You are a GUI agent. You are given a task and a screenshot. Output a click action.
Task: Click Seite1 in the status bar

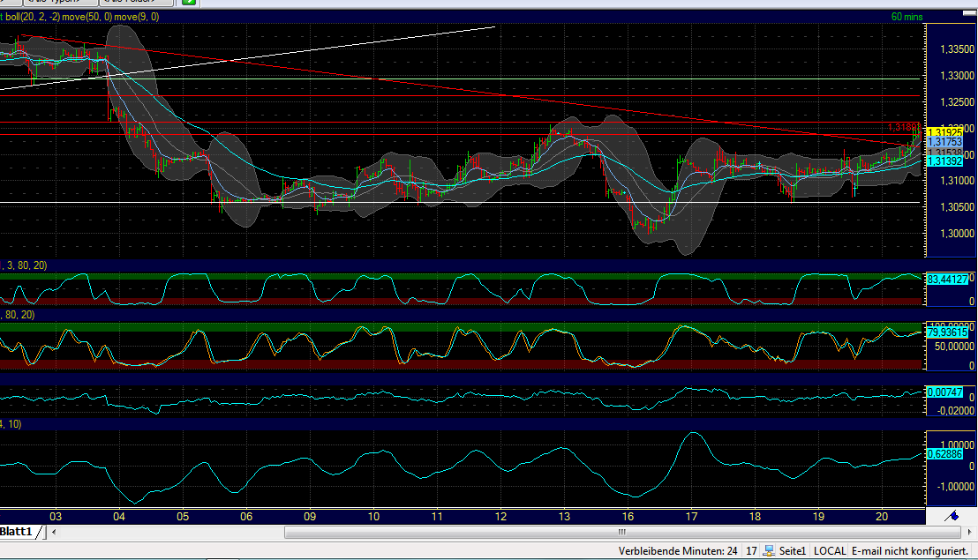[792, 550]
